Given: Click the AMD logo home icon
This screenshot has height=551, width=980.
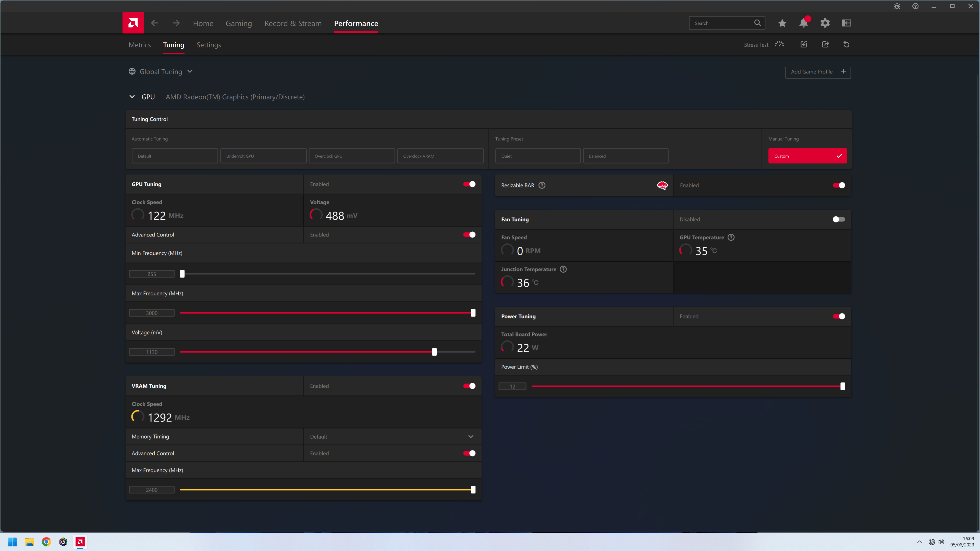Looking at the screenshot, I should point(133,23).
